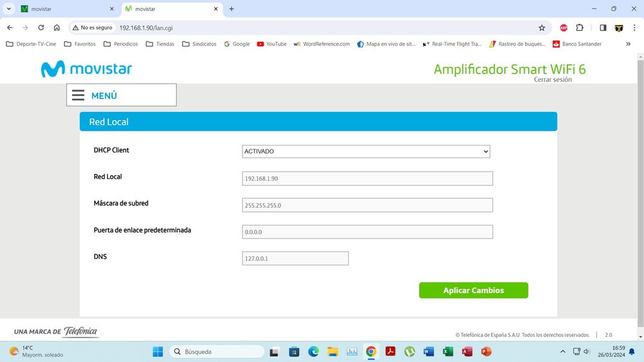Expand the hidden bookmarks chevron
Screen dimensions: 644x362
click(628, 44)
